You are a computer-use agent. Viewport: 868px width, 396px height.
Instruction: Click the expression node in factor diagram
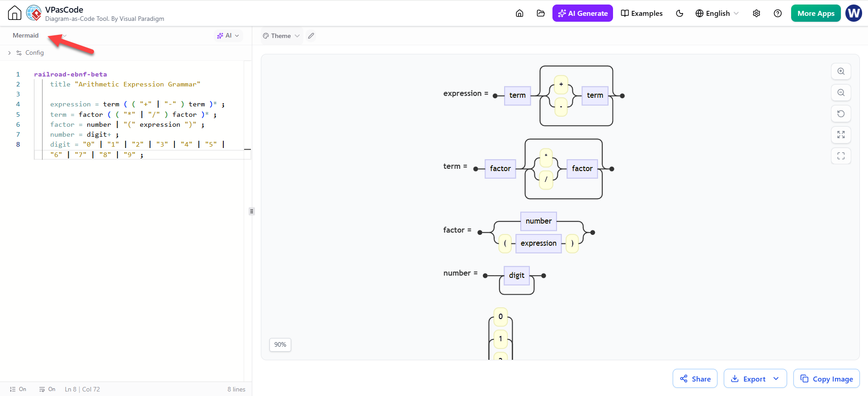[x=538, y=243]
